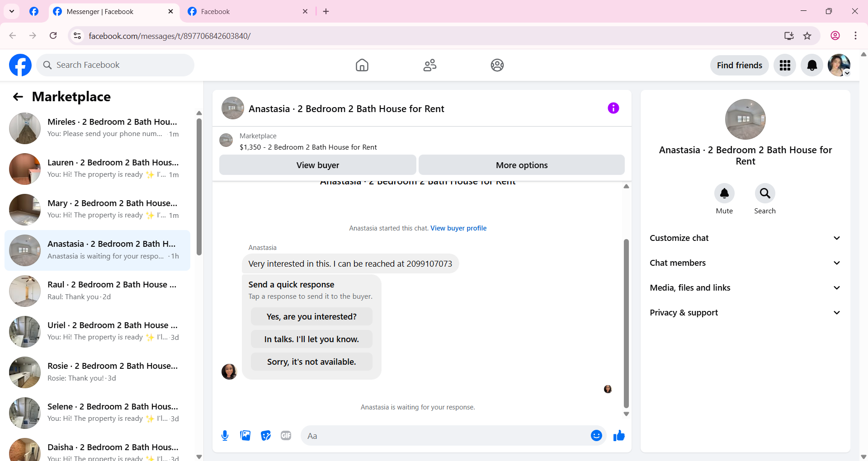Click the More options button
The width and height of the screenshot is (868, 461).
522,165
